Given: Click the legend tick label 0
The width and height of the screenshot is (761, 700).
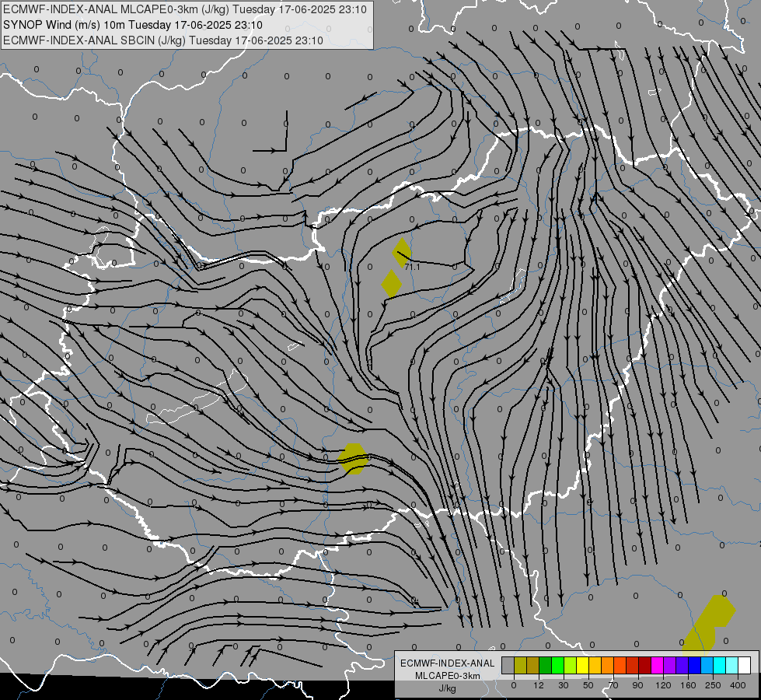Looking at the screenshot, I should 514,685.
